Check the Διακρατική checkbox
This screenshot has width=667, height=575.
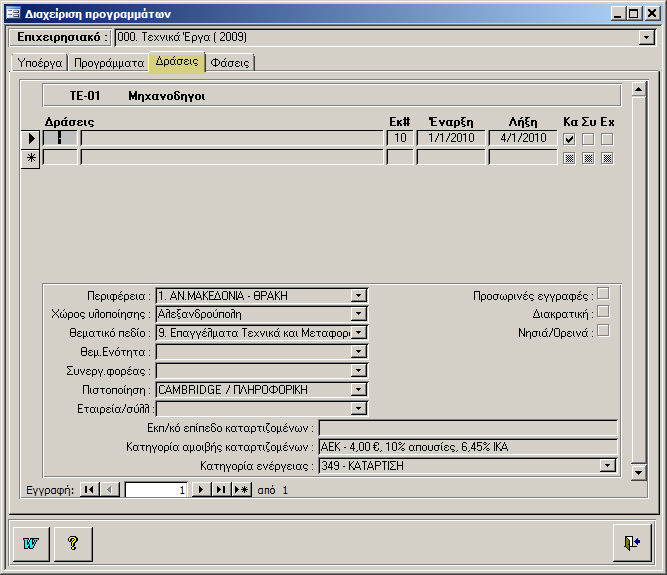click(x=602, y=312)
